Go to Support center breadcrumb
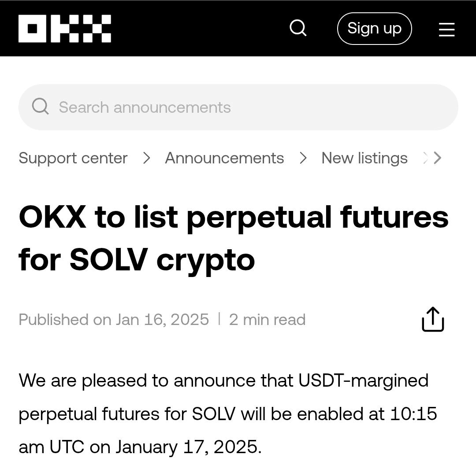Image resolution: width=476 pixels, height=469 pixels. tap(73, 158)
